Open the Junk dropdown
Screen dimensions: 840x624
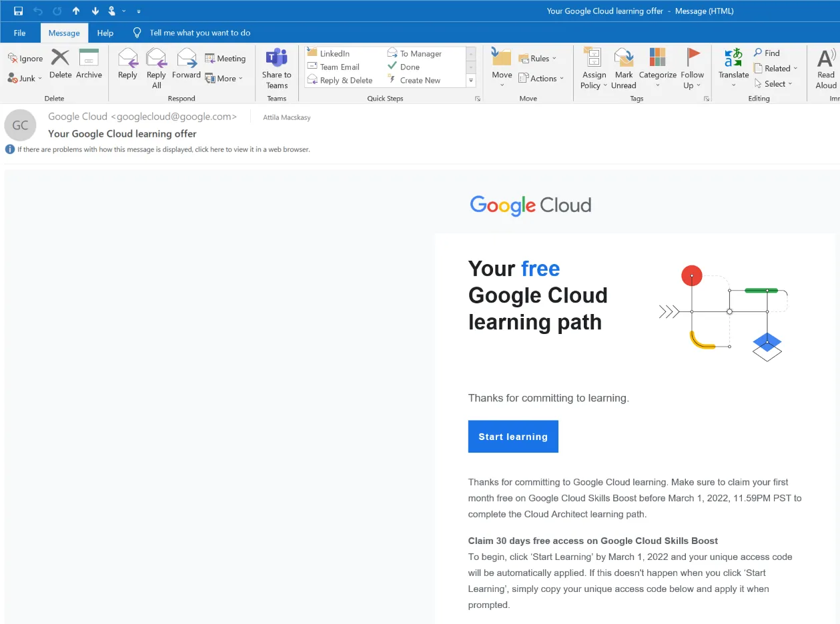[25, 78]
